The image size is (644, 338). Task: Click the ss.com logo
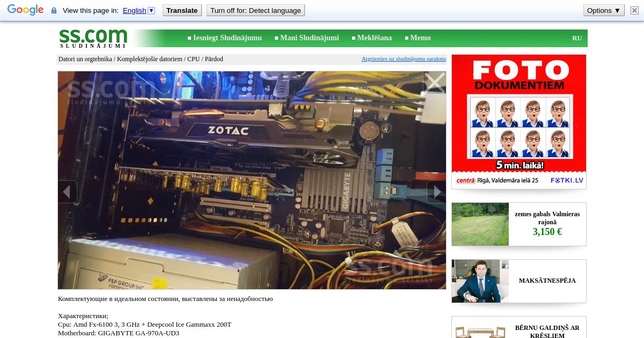(93, 38)
